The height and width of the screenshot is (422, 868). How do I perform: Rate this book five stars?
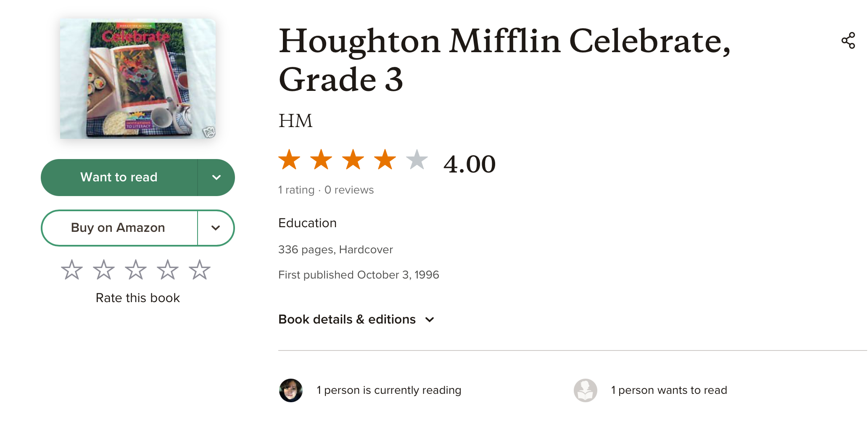[x=200, y=270]
